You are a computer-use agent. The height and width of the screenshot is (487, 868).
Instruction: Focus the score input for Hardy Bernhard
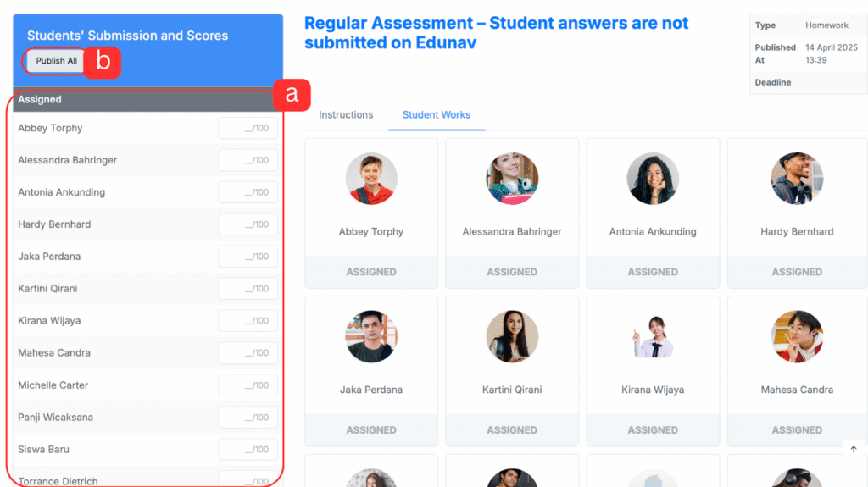[248, 224]
